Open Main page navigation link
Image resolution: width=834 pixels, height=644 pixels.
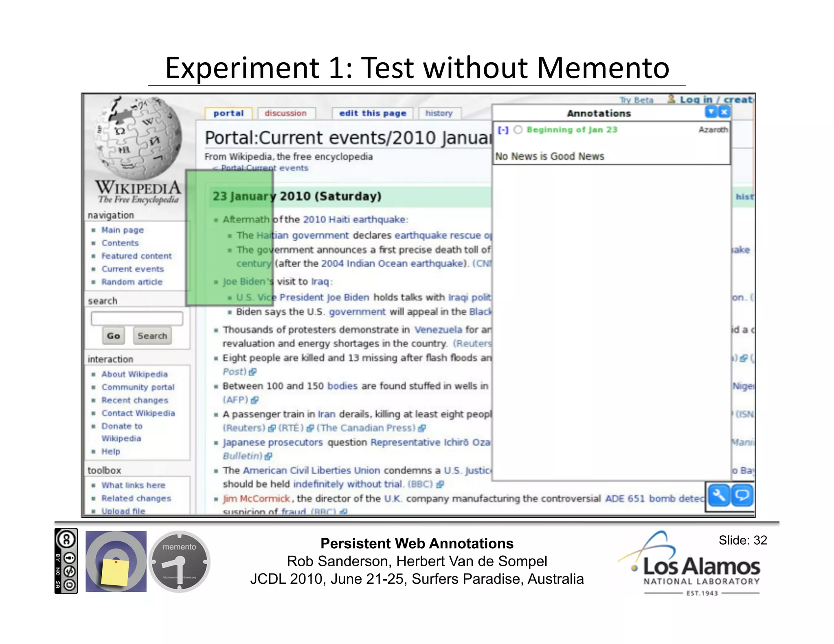[123, 230]
